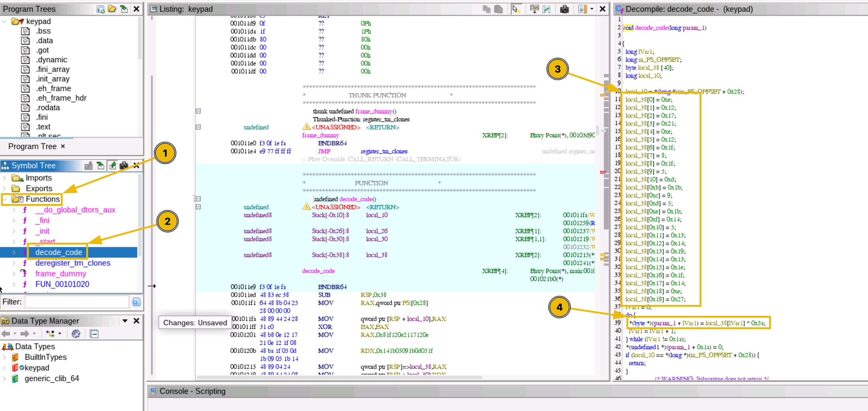
Task: Select the .eh_frame_hdr section
Action: coord(61,98)
